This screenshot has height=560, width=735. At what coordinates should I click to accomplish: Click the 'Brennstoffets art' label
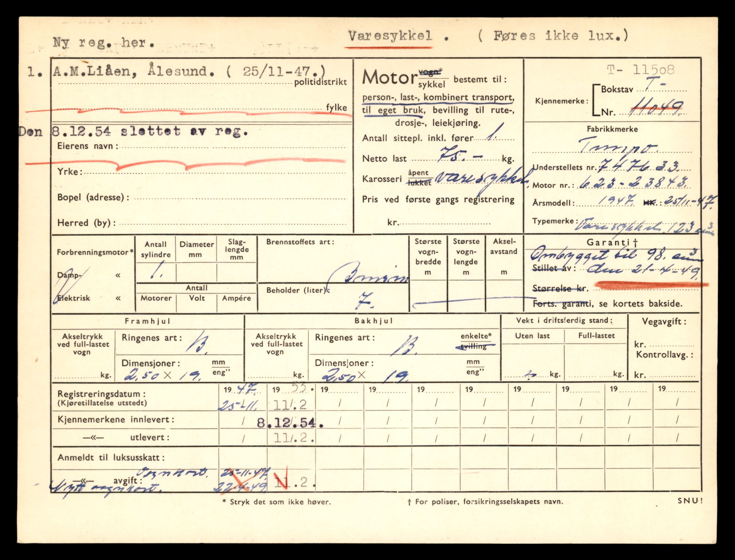[x=300, y=242]
